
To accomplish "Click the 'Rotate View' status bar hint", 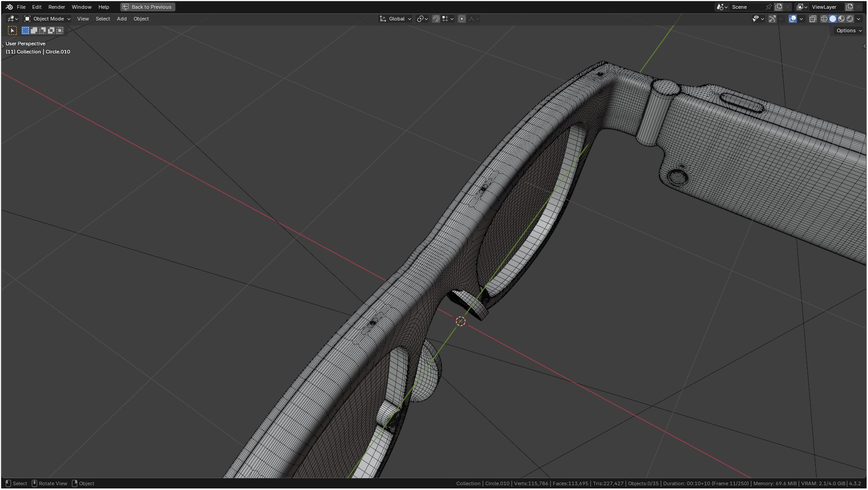I will coord(49,484).
